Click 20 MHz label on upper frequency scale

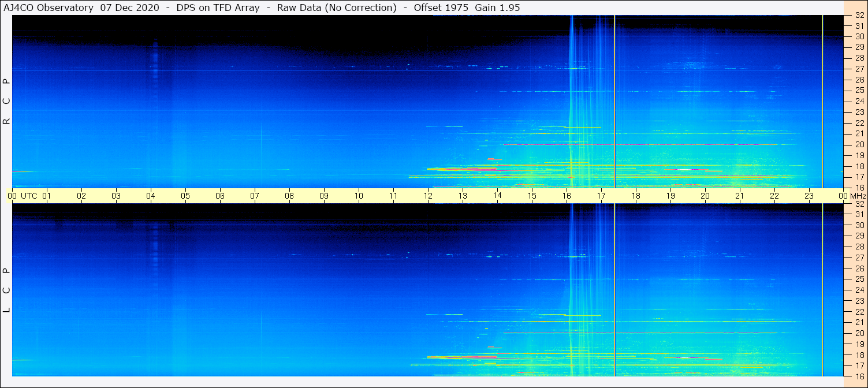(x=859, y=144)
